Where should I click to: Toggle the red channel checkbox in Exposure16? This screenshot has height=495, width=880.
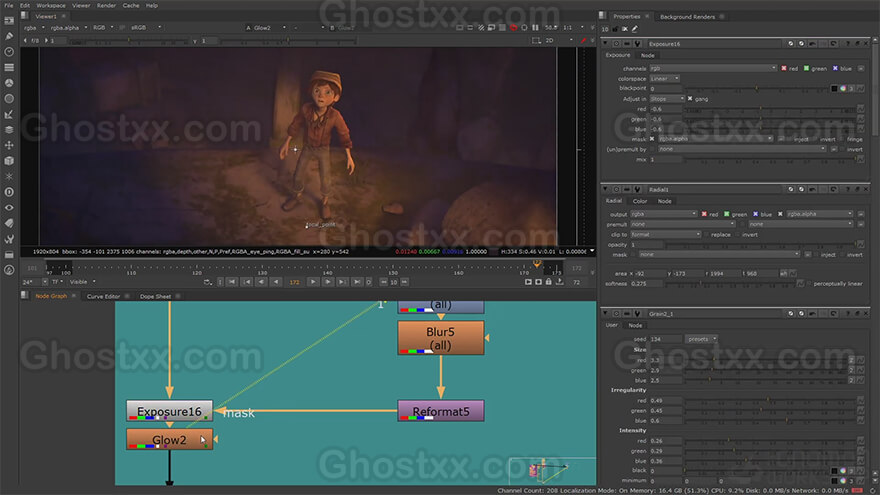pos(783,68)
